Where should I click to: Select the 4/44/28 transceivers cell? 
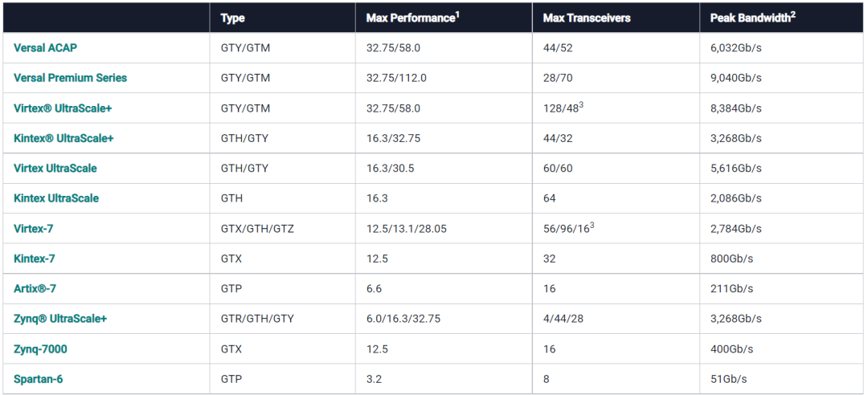click(x=562, y=319)
